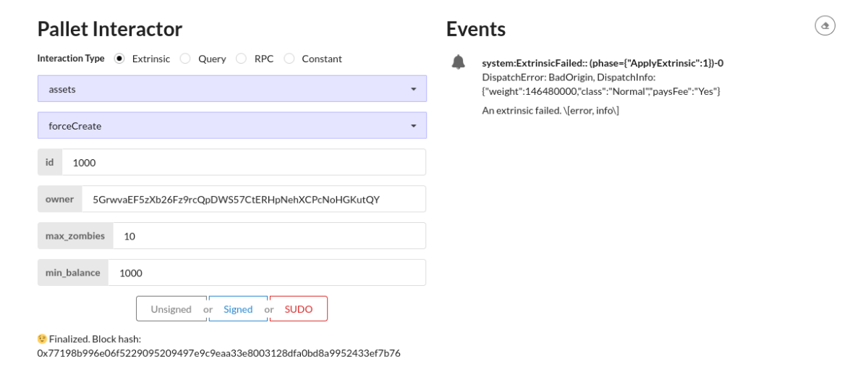The height and width of the screenshot is (380, 868).
Task: Click into the owner address field
Action: coord(254,199)
